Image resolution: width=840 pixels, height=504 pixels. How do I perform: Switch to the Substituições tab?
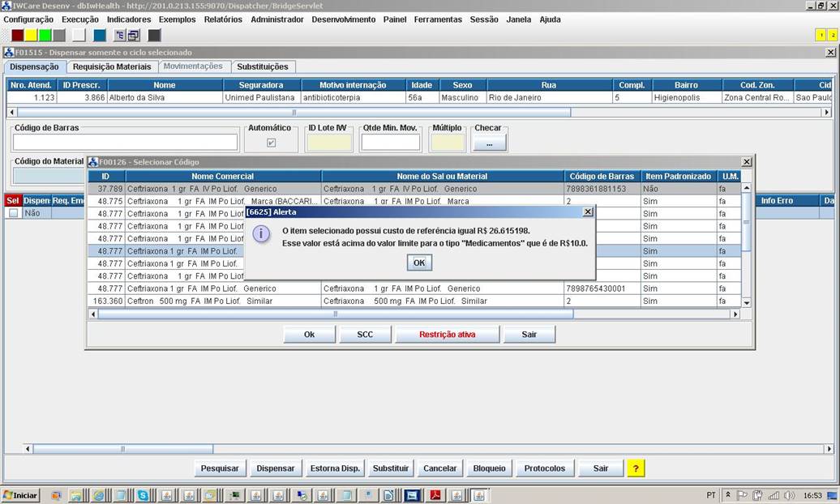coord(262,66)
